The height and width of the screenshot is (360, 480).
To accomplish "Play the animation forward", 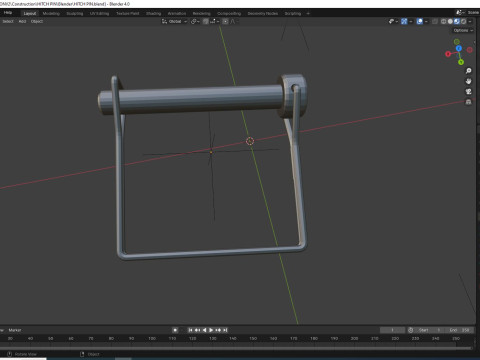I will pos(211,330).
